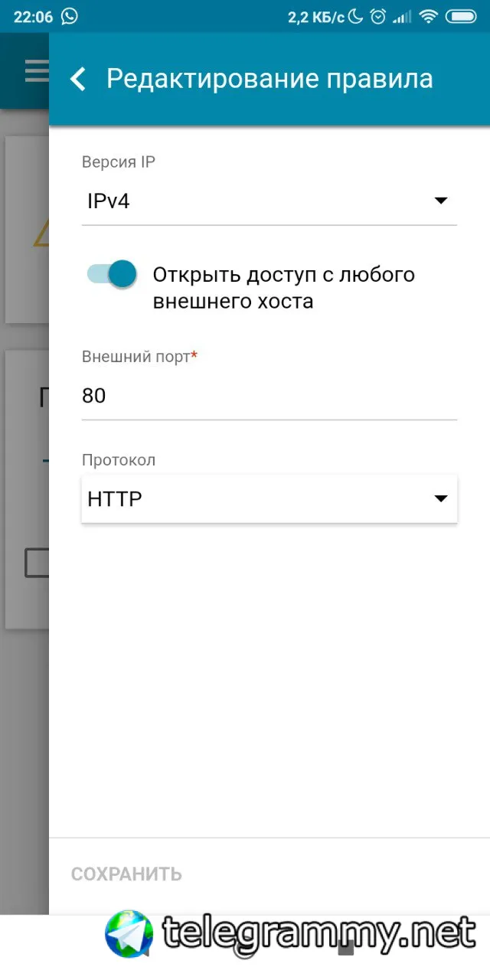Screen dimensions: 490x980
Task: Tap the 'Открыть доступ с любого внешнего хоста' label
Action: coord(284,288)
